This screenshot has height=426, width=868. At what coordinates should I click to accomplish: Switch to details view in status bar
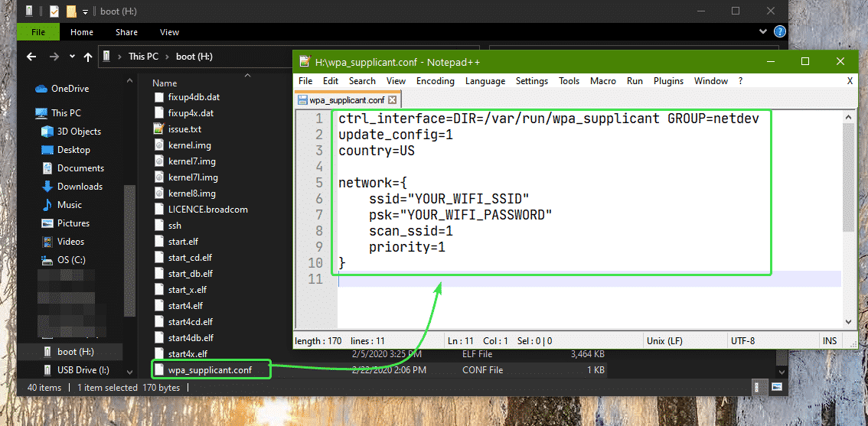(758, 387)
